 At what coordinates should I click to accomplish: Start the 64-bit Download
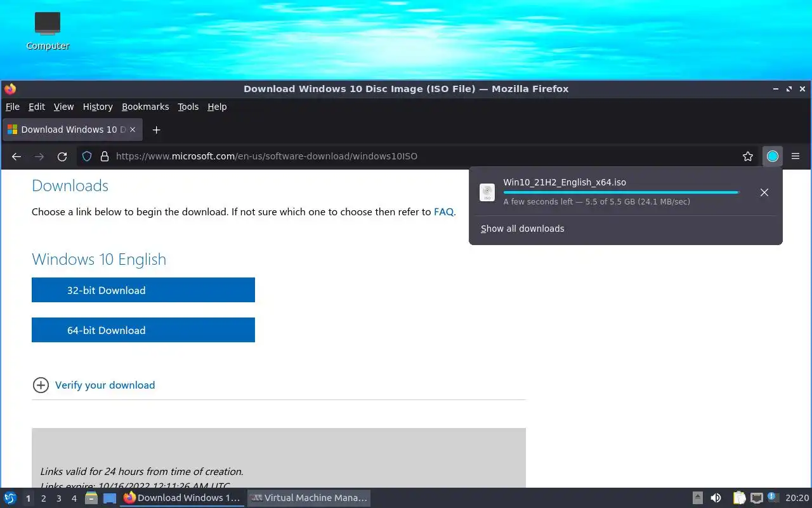coord(143,330)
